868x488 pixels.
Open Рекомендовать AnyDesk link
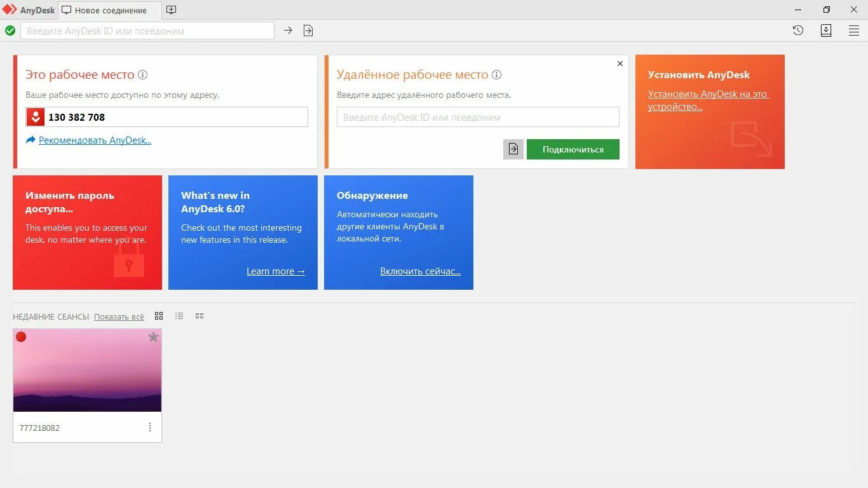[95, 140]
